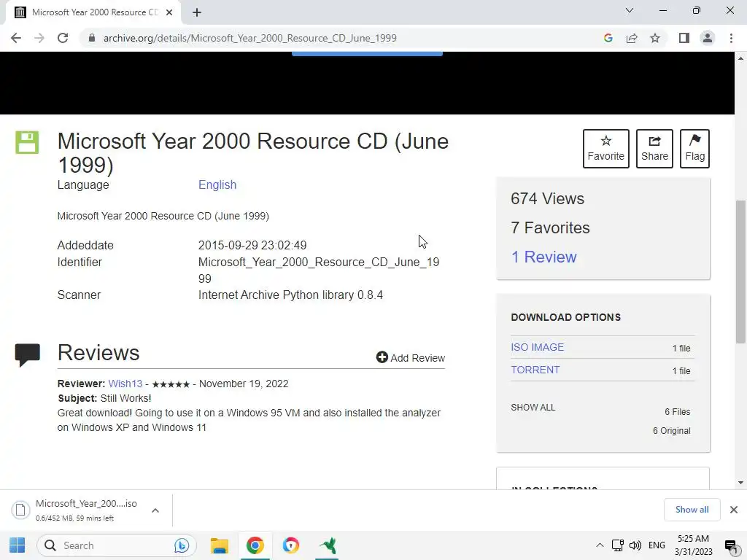Switch ENG input language
Viewport: 747px width, 560px height.
[x=657, y=545]
